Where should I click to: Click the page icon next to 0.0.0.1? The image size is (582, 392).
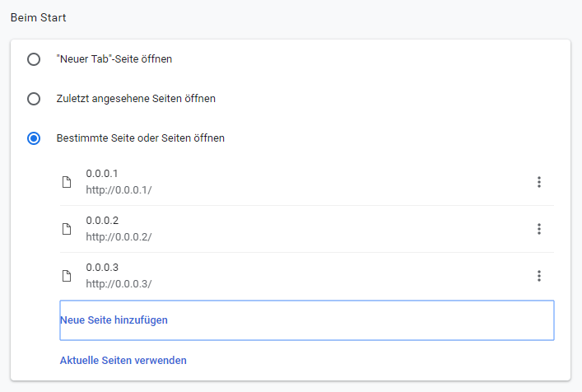[67, 182]
